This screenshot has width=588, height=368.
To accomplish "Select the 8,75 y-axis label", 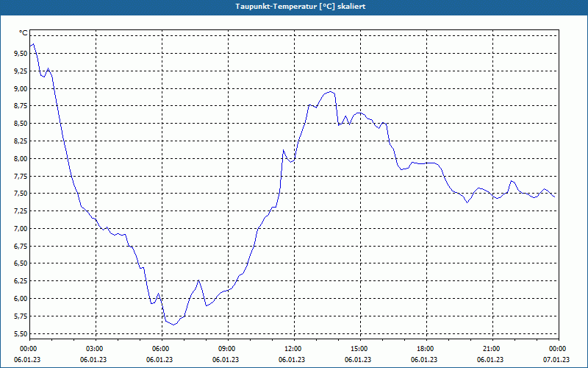I will [x=21, y=106].
